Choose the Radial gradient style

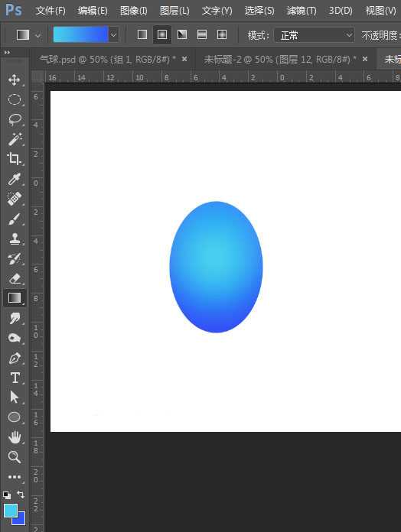tap(162, 34)
